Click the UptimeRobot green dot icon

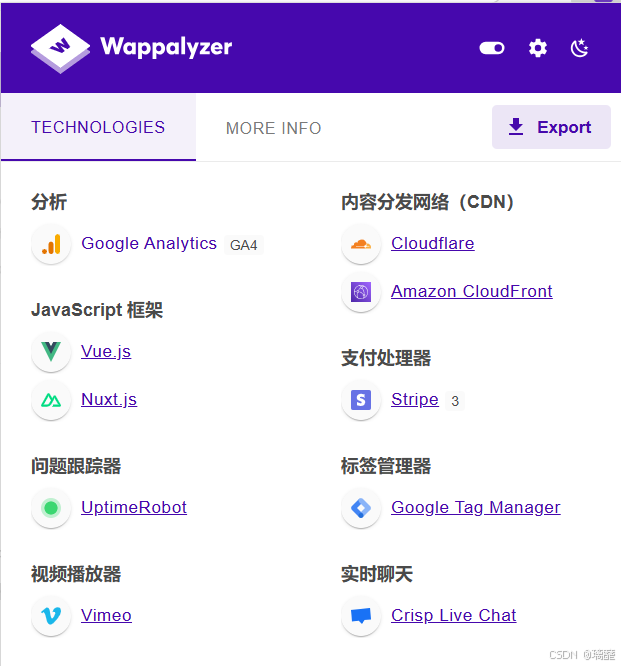[51, 508]
